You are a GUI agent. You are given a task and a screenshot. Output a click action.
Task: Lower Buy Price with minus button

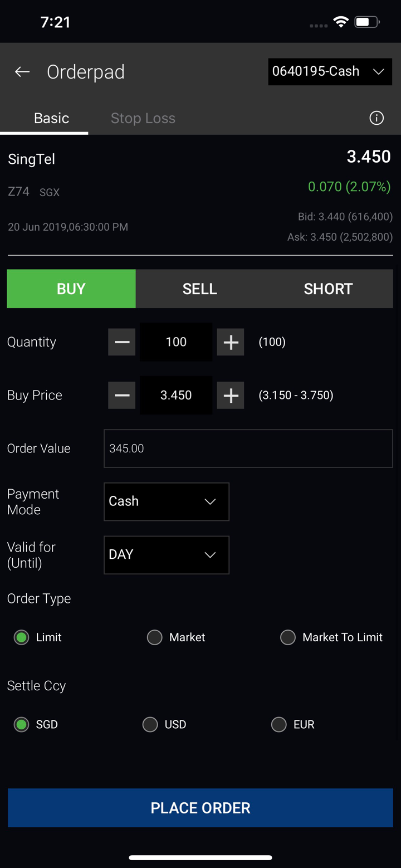pos(122,396)
